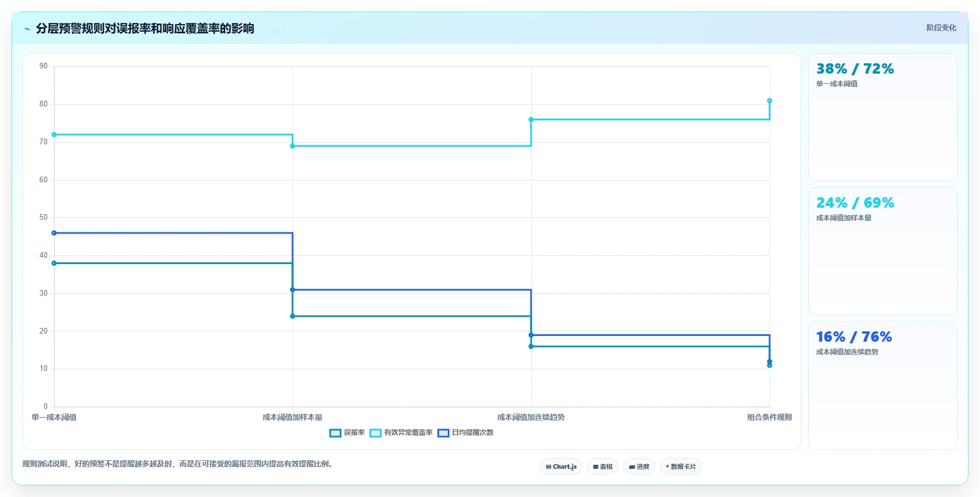Screen dimensions: 980x497
Task: Click false alarm point 16 at 成本阈值加连续趋势
Action: [x=531, y=346]
